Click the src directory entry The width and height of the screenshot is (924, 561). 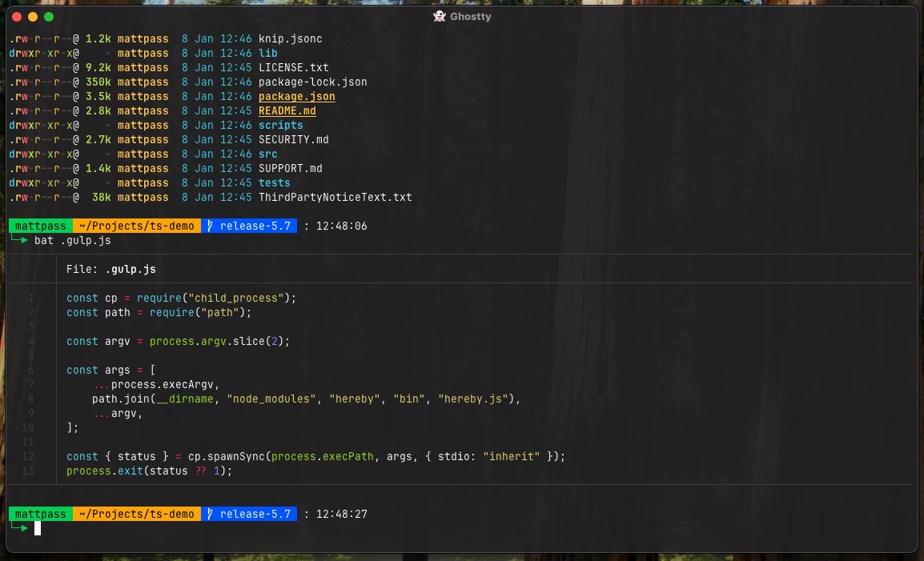[x=267, y=154]
